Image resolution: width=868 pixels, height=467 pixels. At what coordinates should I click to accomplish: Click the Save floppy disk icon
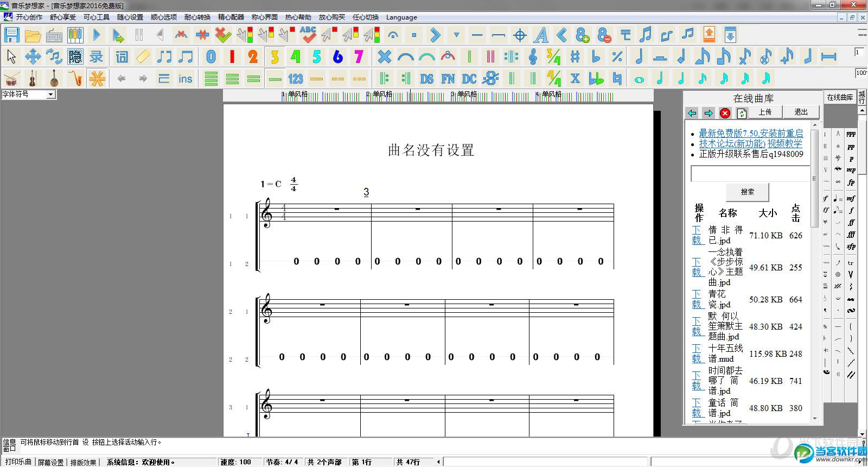tap(11, 35)
